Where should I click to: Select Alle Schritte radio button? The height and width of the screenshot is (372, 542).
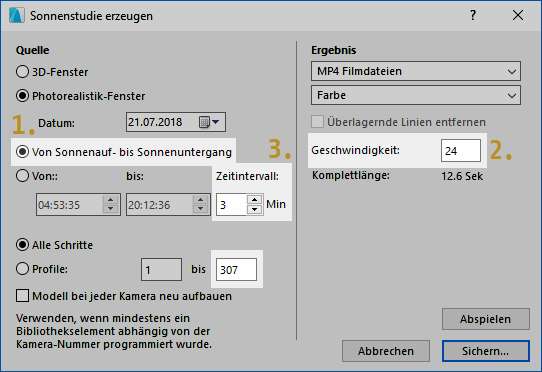(22, 245)
